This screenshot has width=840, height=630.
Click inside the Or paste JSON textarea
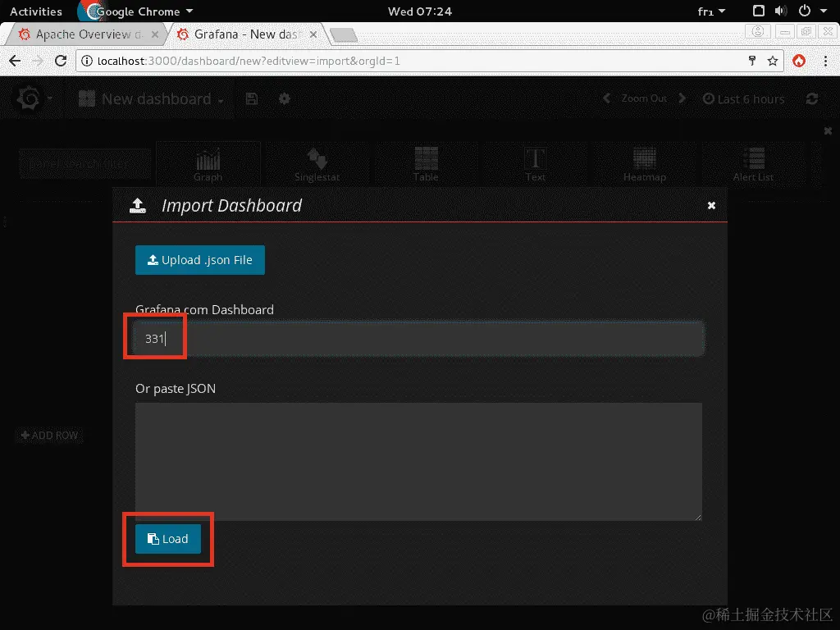[418, 461]
